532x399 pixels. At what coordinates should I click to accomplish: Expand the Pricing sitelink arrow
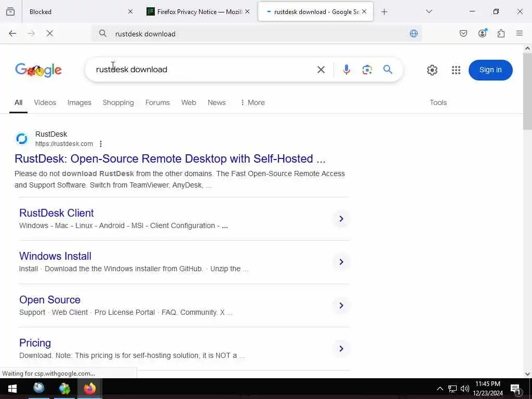coord(341,349)
